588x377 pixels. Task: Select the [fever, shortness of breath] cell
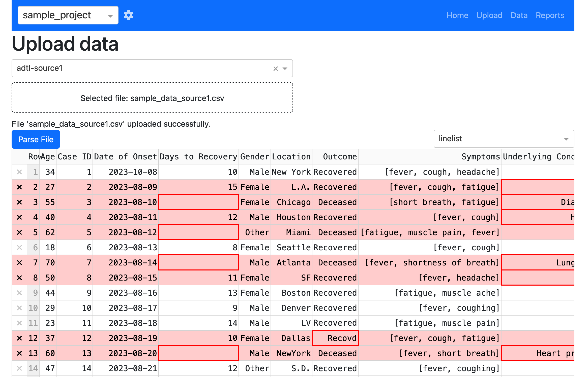point(430,263)
